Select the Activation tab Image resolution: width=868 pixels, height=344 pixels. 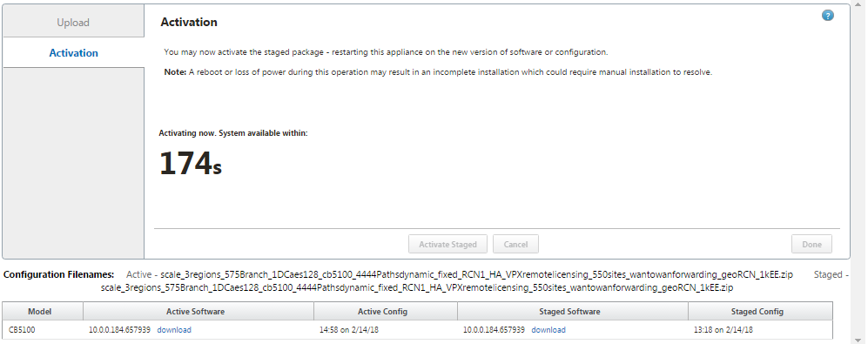click(x=73, y=53)
